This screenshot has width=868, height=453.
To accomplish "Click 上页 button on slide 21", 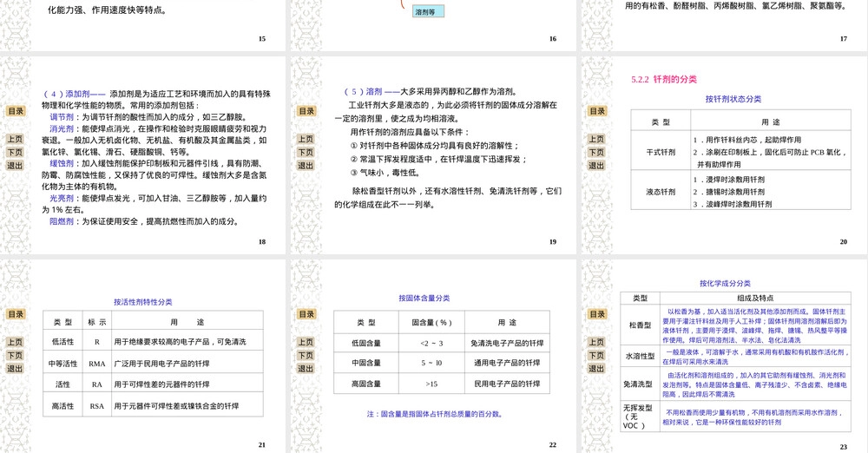I will 16,342.
